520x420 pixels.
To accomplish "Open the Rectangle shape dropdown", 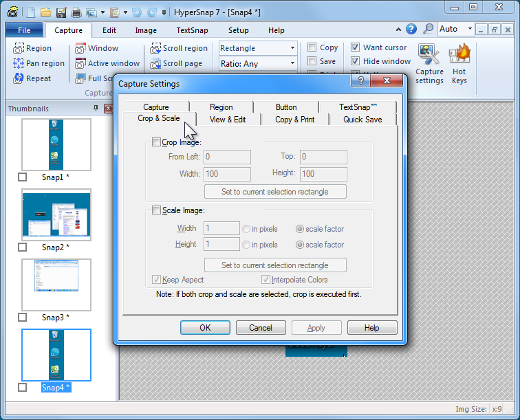I will 292,48.
